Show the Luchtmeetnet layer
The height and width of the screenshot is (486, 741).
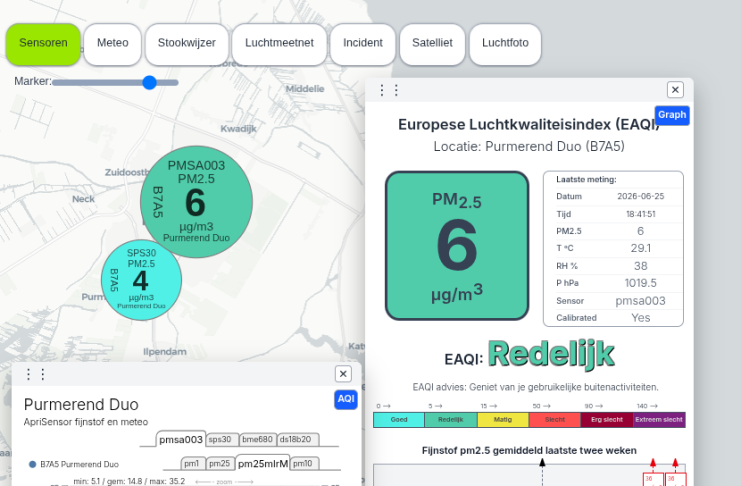point(279,44)
